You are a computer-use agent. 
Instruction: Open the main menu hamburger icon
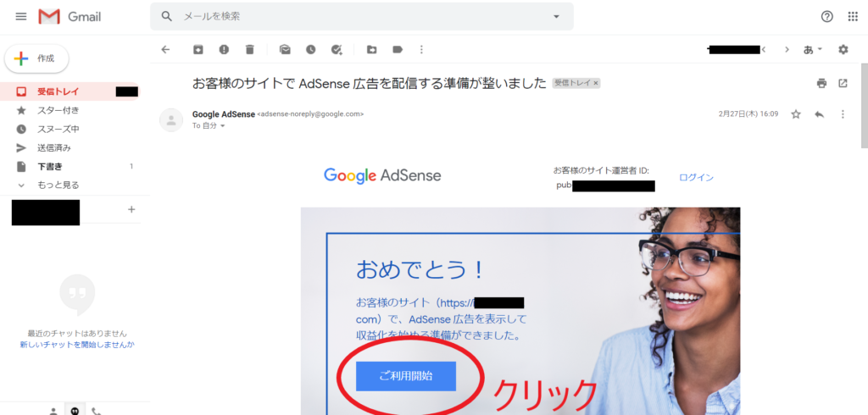[21, 17]
